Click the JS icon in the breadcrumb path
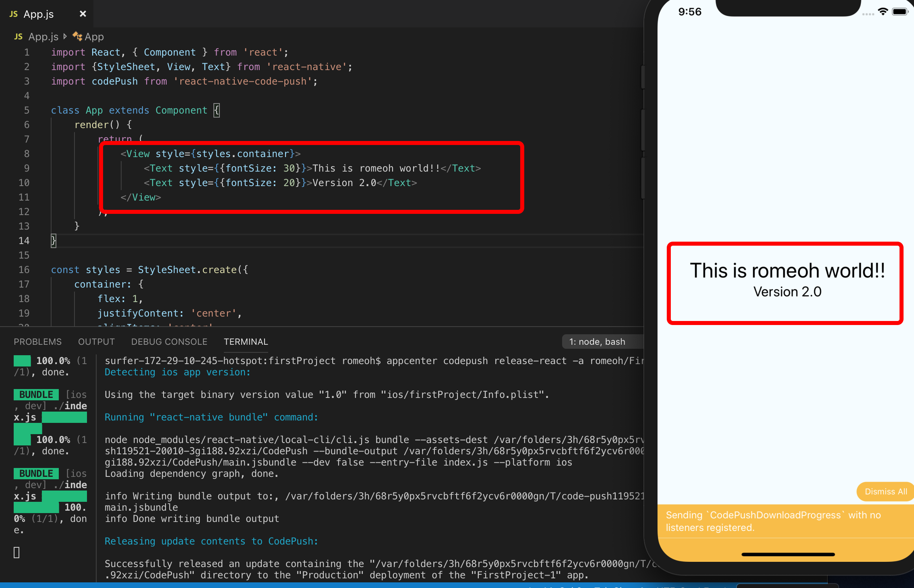Viewport: 914px width, 588px height. 18,37
